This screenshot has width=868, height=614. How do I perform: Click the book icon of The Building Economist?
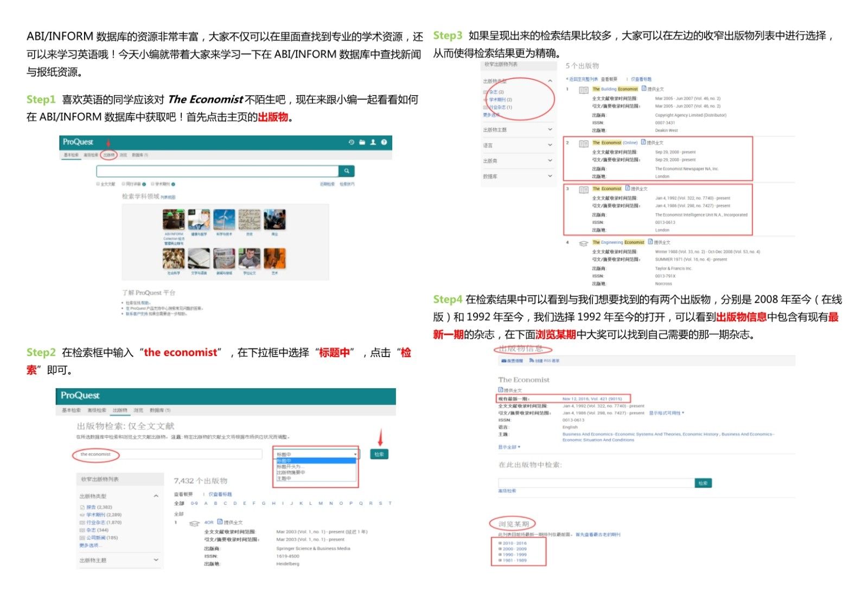pyautogui.click(x=583, y=90)
